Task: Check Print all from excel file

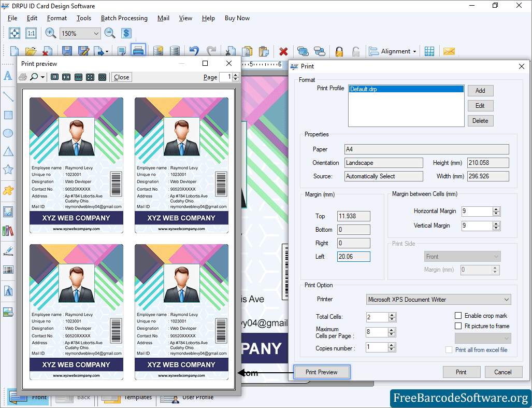Action: pyautogui.click(x=449, y=349)
